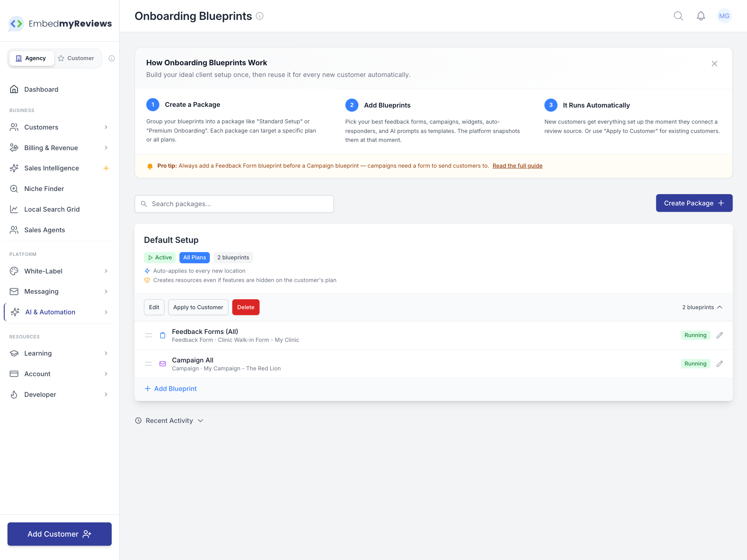The width and height of the screenshot is (747, 560).
Task: Switch to Customer view mode
Action: tap(76, 58)
